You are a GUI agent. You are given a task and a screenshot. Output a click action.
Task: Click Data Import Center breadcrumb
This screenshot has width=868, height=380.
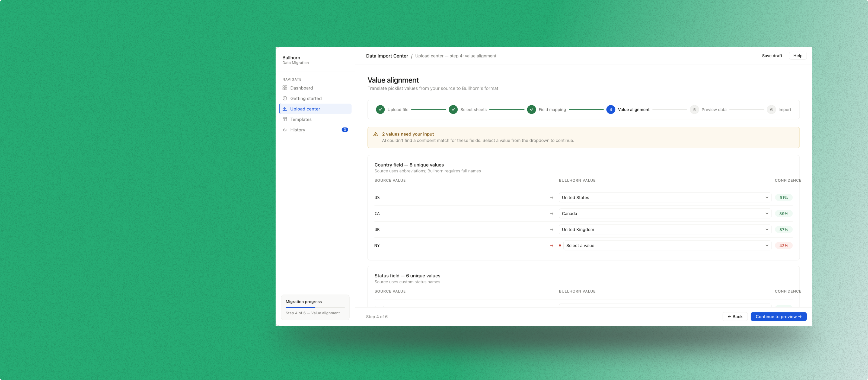(387, 56)
